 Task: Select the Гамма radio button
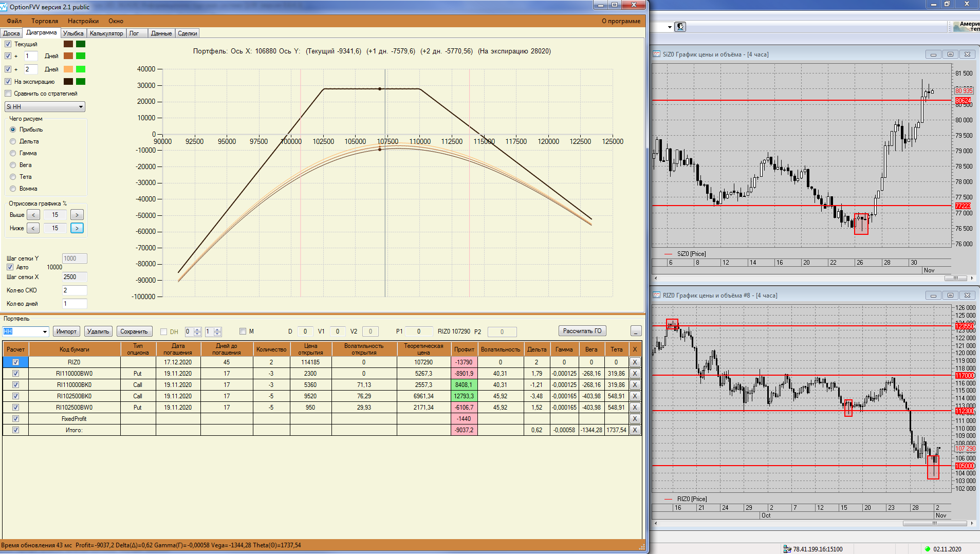click(x=13, y=153)
